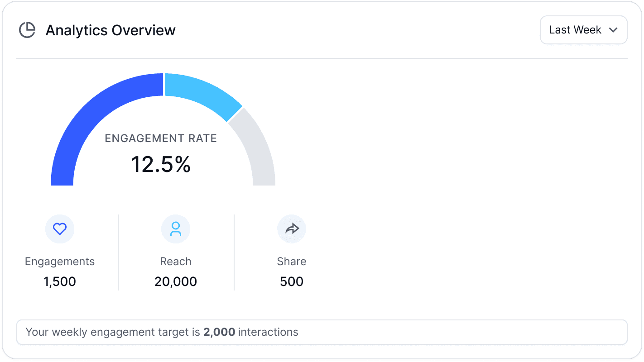Viewport: 644px width, 362px height.
Task: Click the ENGAGEMENT RATE label
Action: pos(161,138)
